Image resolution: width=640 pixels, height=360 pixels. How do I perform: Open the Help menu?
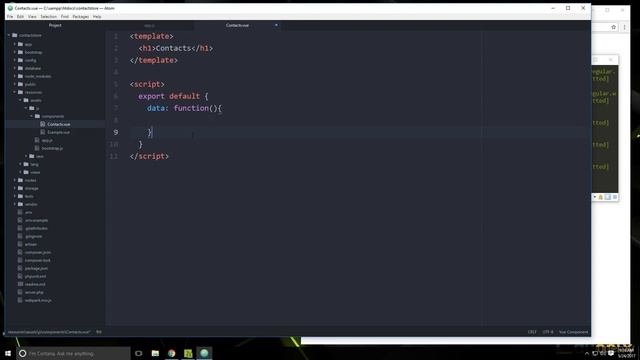click(97, 17)
